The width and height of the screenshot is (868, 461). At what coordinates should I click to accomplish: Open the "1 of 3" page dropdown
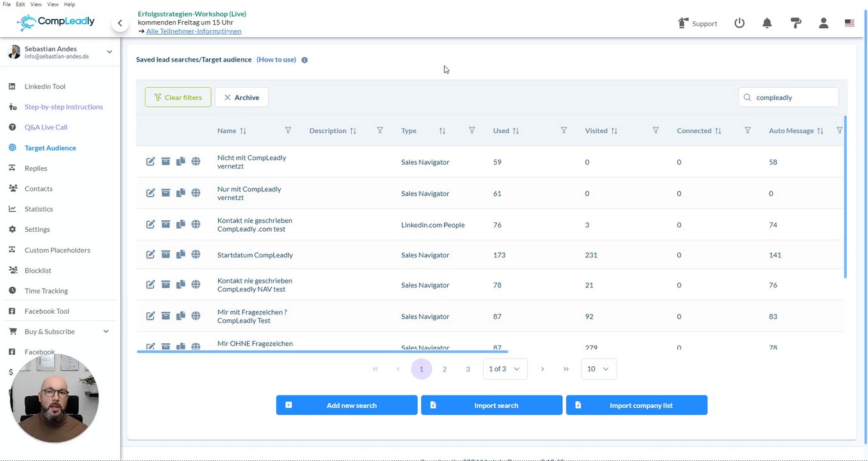click(x=505, y=369)
